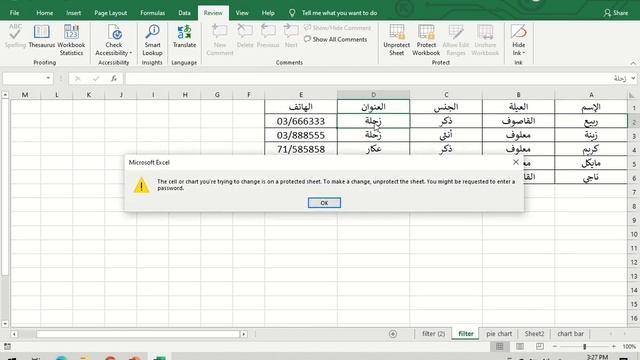Open the Hide Ink menu
This screenshot has width=640, height=360.
coord(518,40)
